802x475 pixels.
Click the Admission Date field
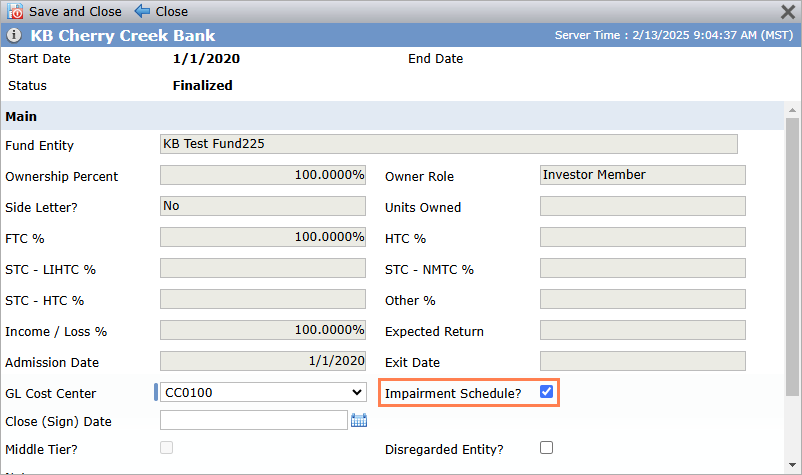pyautogui.click(x=263, y=361)
